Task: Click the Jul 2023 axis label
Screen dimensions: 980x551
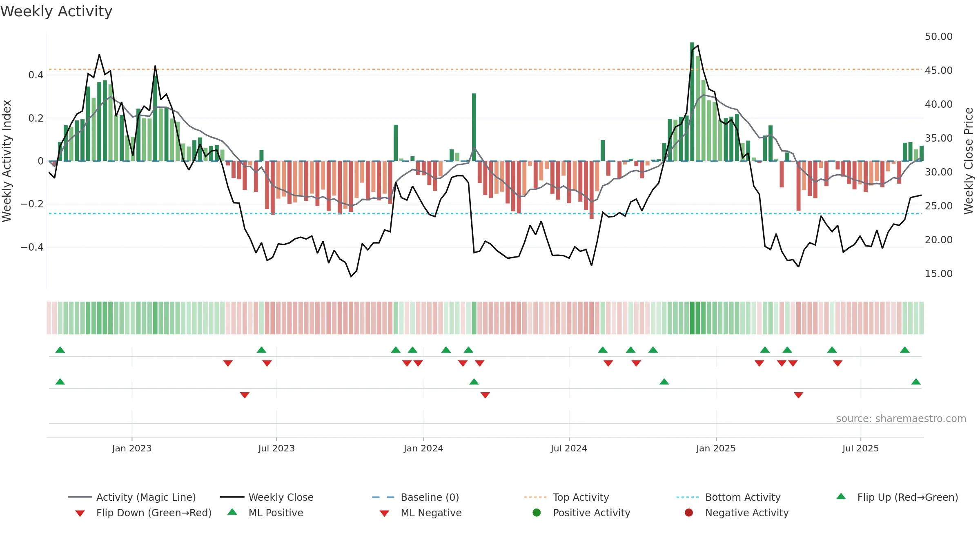Action: (276, 448)
